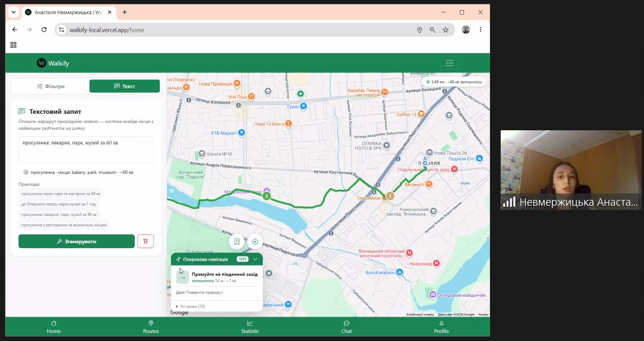Collapse the Покрокова навігація panel chevron
This screenshot has height=341, width=644.
(x=255, y=259)
